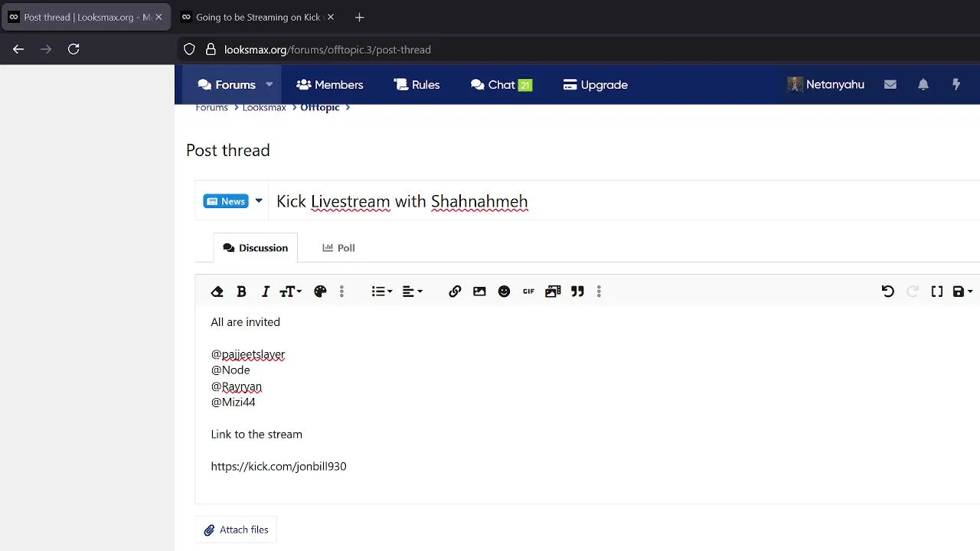Click the @Mizi44 mention text
This screenshot has width=980, height=551.
(x=234, y=402)
